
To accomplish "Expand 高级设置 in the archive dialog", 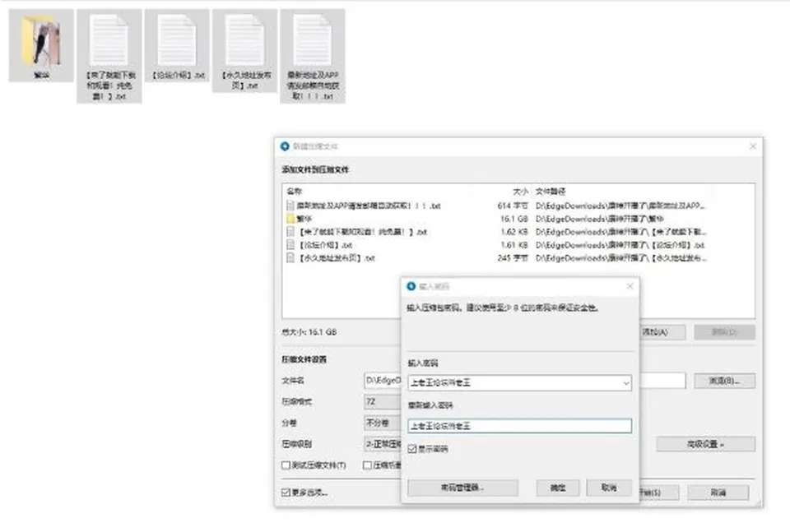I will click(705, 444).
